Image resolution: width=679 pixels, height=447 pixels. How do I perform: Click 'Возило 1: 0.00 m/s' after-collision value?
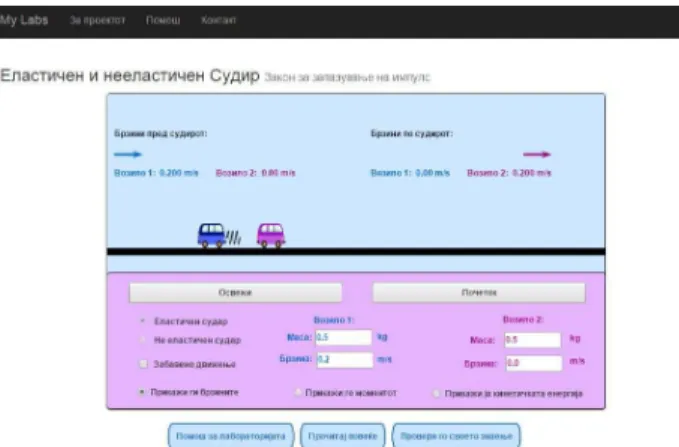pos(410,173)
